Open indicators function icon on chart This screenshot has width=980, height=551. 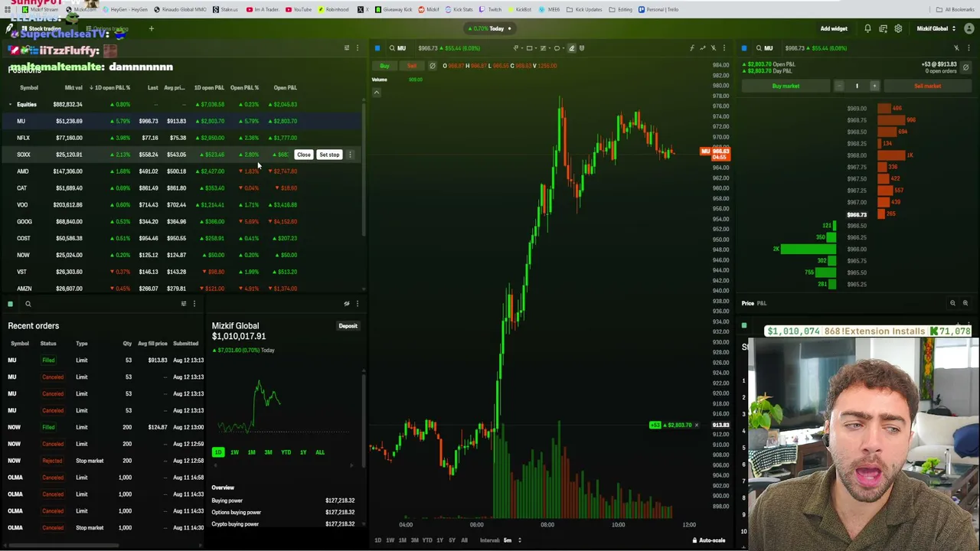coord(691,48)
